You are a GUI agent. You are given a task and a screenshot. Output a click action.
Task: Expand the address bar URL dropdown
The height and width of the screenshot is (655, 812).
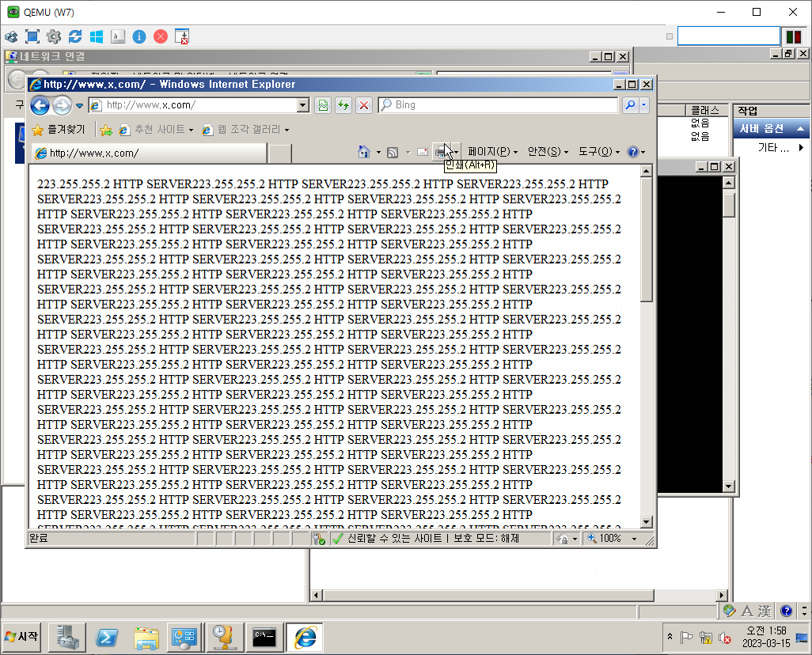pyautogui.click(x=303, y=105)
